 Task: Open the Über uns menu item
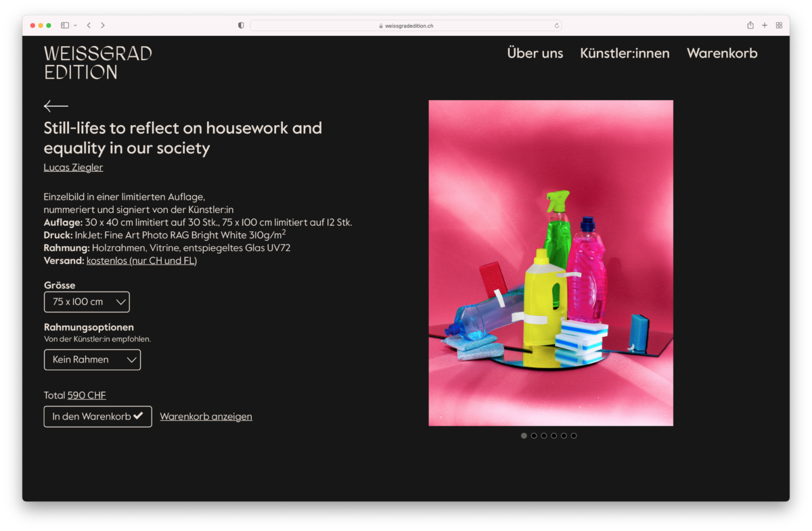[x=535, y=53]
